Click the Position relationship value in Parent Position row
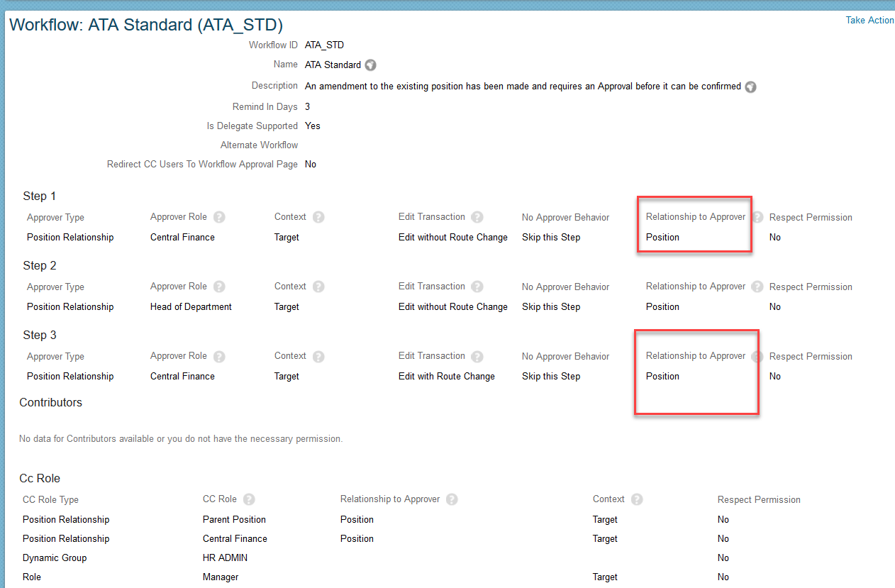 pyautogui.click(x=357, y=520)
